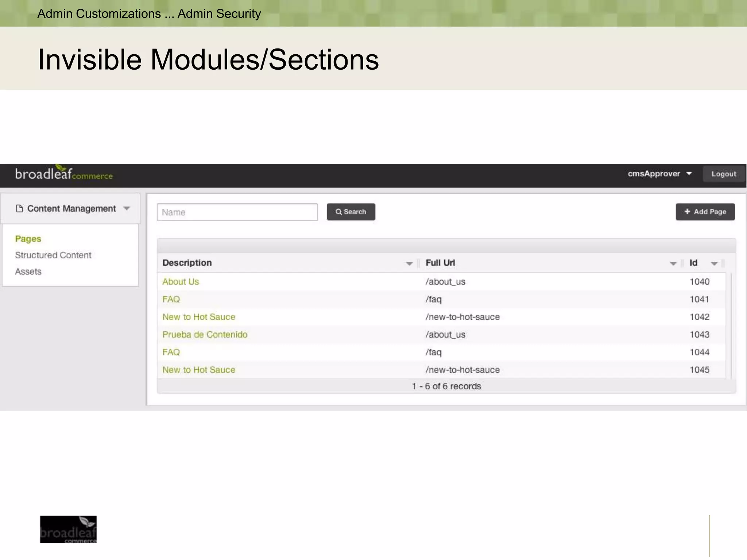Open the cmsApprover user dropdown arrow
747x560 pixels.
pos(689,174)
